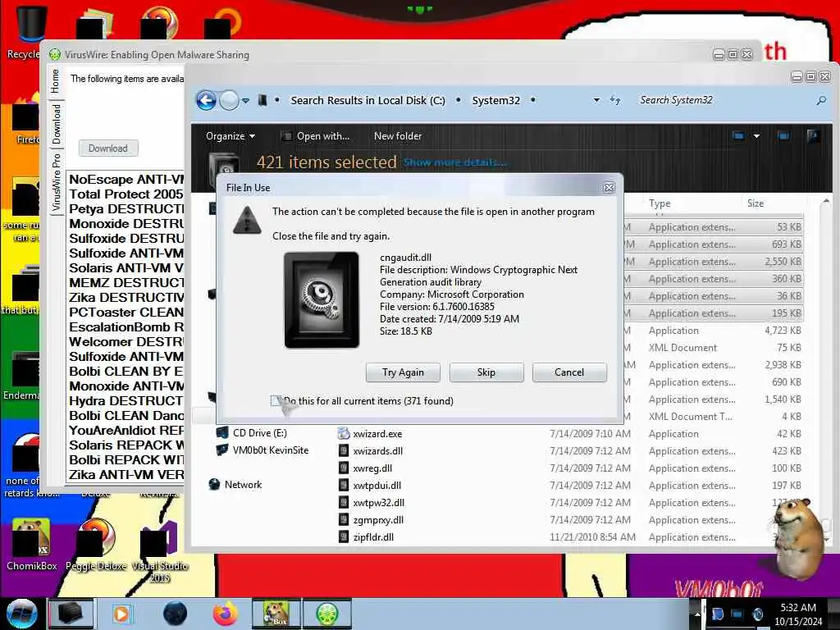840x630 pixels.
Task: Click Cancel in File In Use dialog
Action: coord(569,372)
